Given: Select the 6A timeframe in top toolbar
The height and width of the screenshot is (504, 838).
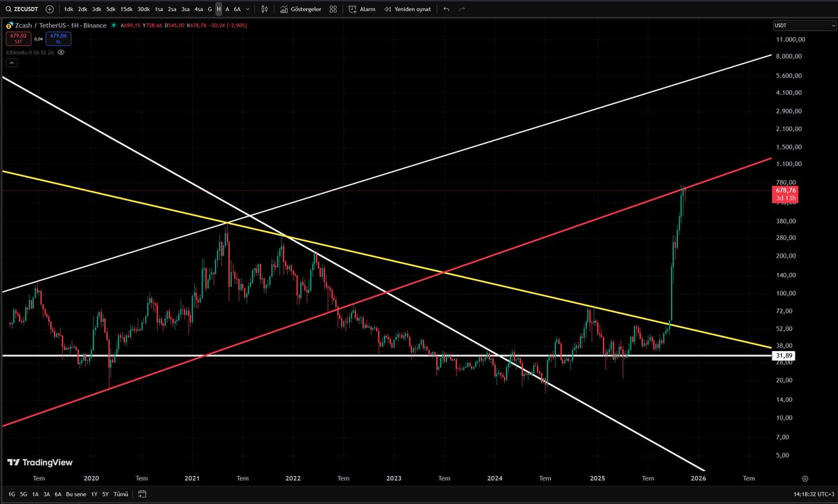Looking at the screenshot, I should tap(237, 10).
